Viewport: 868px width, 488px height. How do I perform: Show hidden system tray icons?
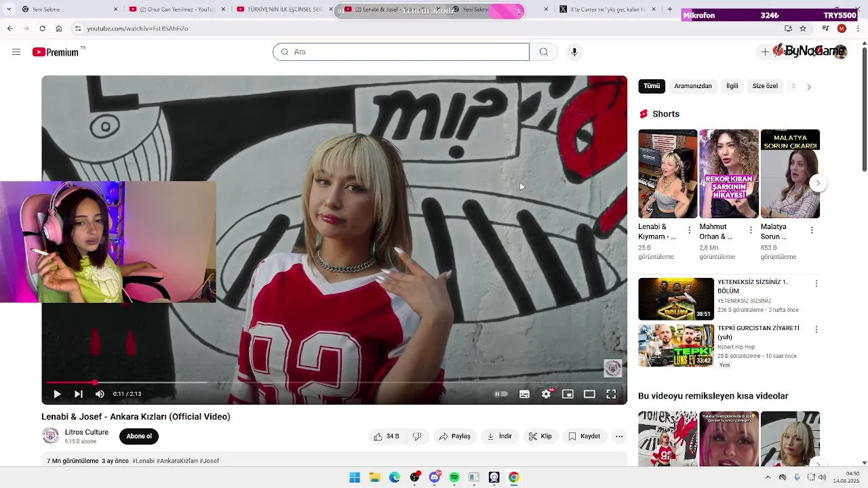tap(768, 478)
